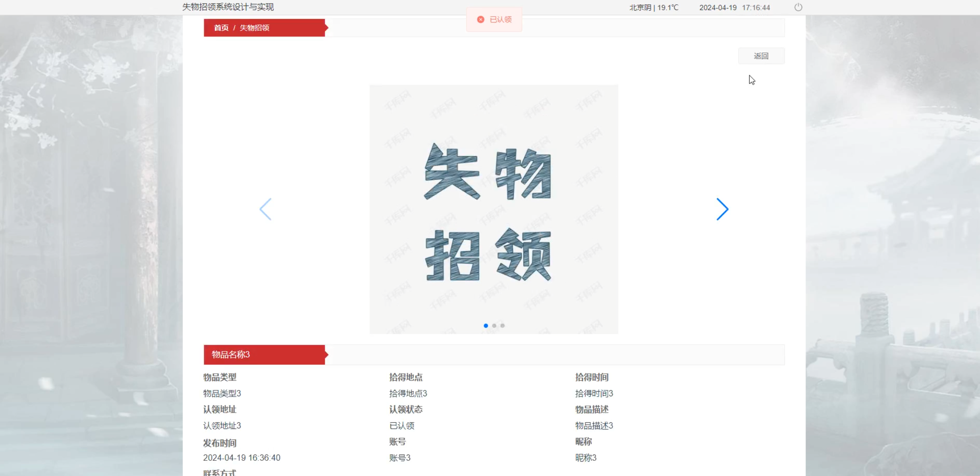Click the 发布时间 timestamp value
This screenshot has width=980, height=476.
pos(241,458)
